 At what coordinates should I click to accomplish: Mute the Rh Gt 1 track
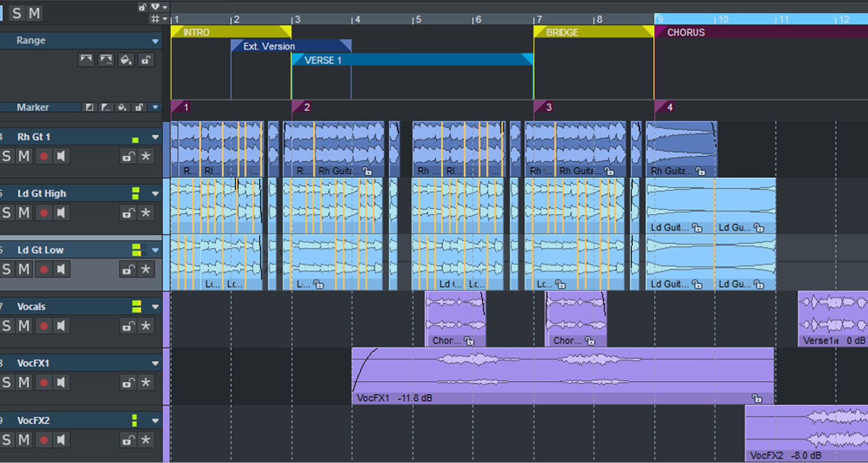pyautogui.click(x=23, y=156)
